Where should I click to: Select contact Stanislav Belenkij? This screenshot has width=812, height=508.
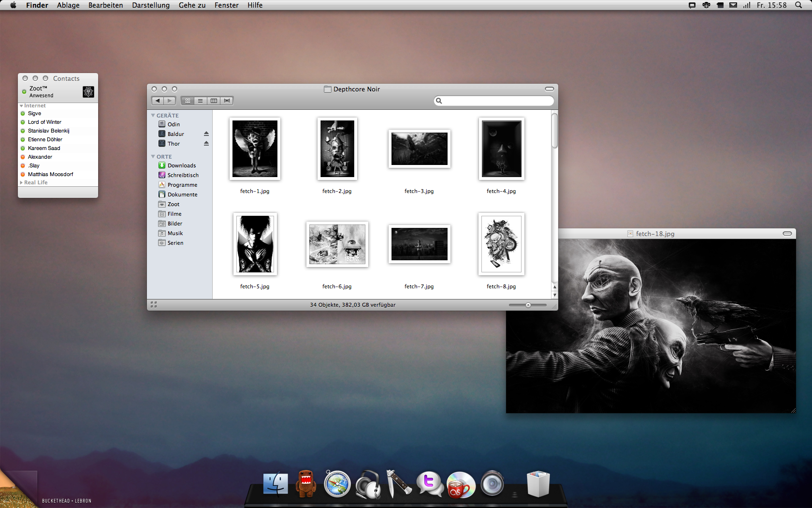pyautogui.click(x=48, y=131)
